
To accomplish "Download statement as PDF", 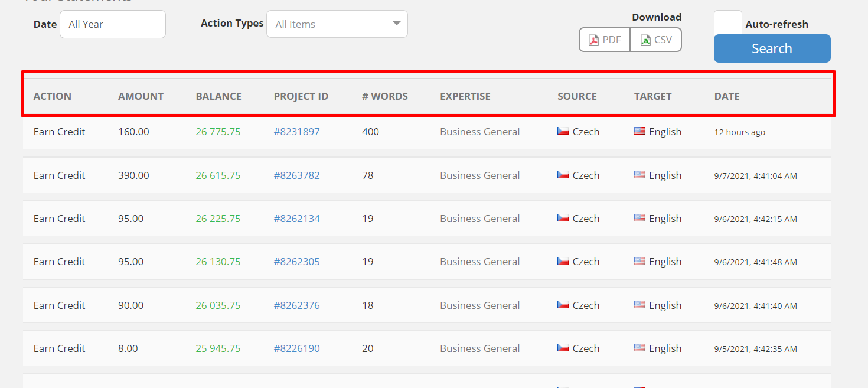I will pyautogui.click(x=605, y=40).
